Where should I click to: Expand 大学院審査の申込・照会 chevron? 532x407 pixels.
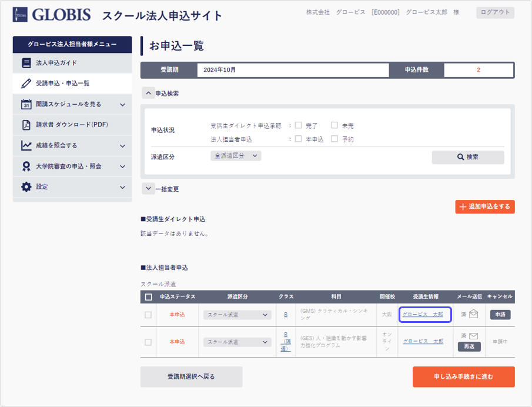(122, 166)
